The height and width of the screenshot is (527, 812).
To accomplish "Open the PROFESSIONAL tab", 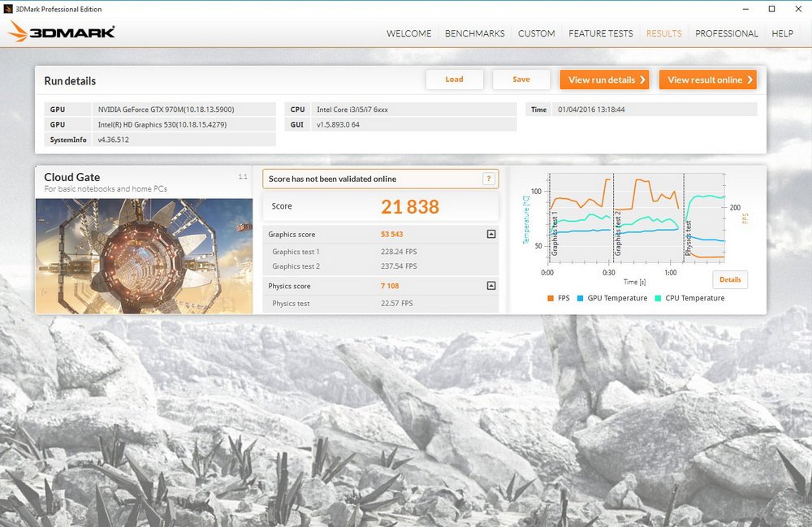I will (x=727, y=33).
